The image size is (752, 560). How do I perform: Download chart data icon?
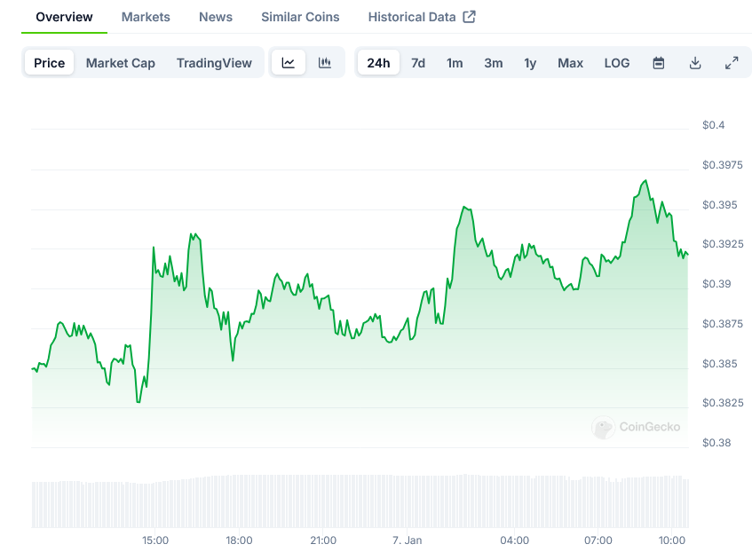coord(695,63)
